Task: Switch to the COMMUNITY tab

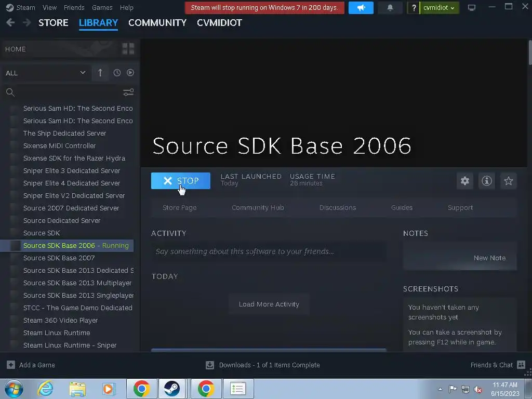Action: (157, 23)
